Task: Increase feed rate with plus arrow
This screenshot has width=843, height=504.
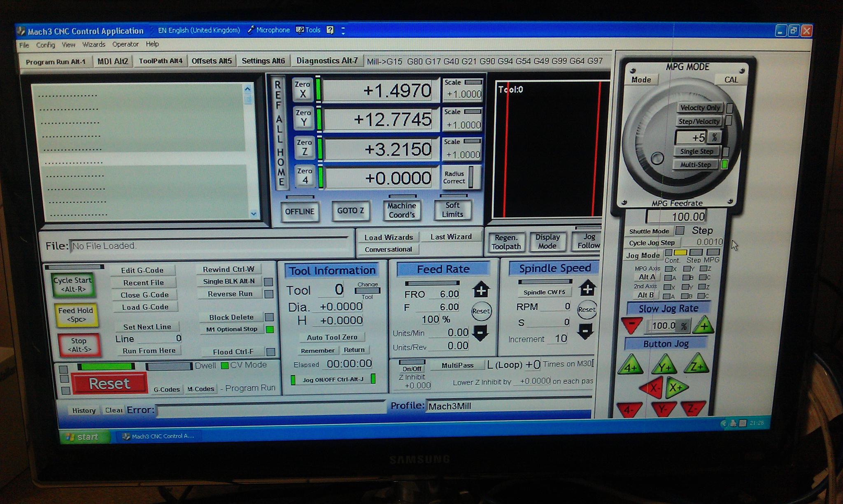Action: [x=481, y=290]
